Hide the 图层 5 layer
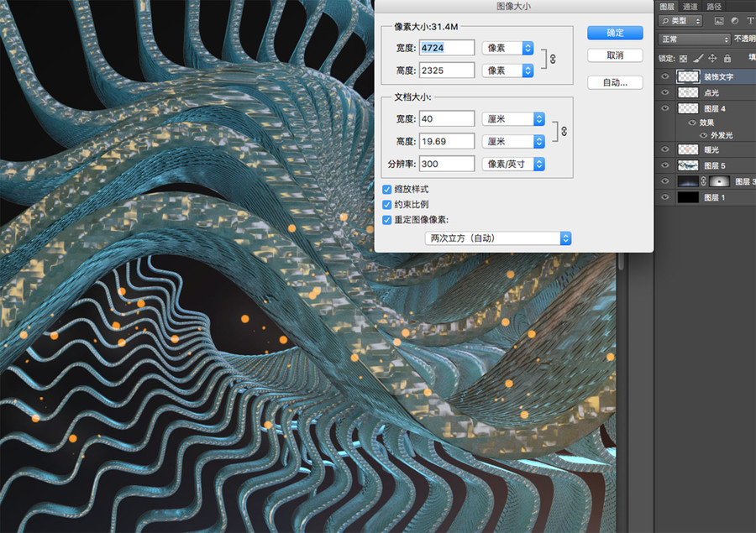Viewport: 756px width, 533px height. (665, 165)
